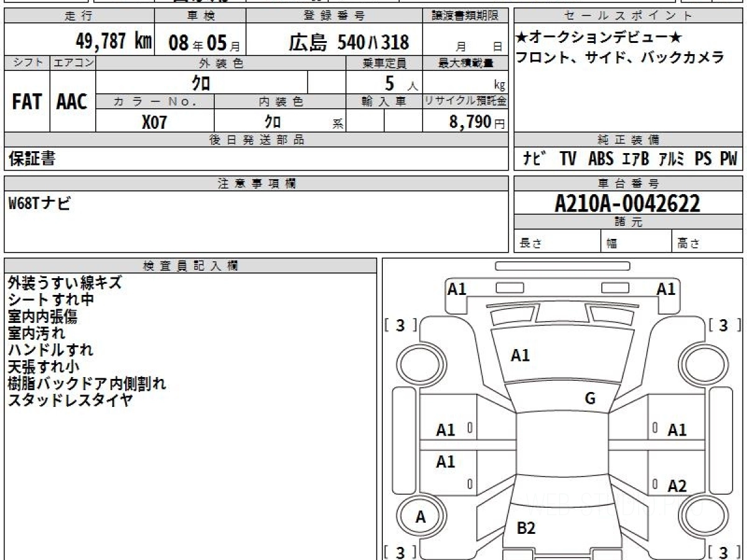Click the 最大積載量 header
The height and width of the screenshot is (560, 747).
tap(466, 63)
